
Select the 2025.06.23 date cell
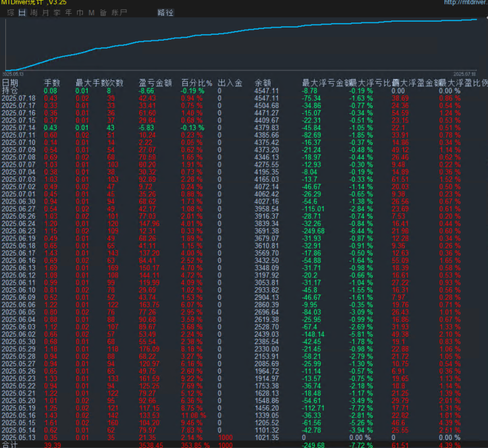18,231
